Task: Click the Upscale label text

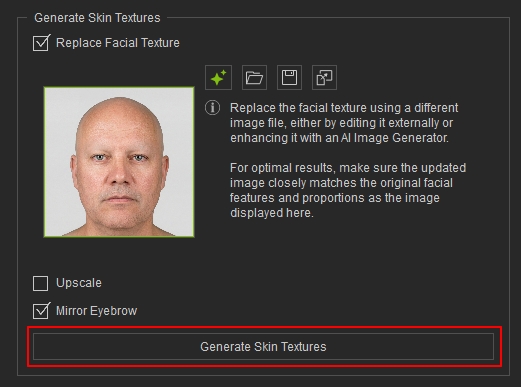Action: tap(79, 283)
